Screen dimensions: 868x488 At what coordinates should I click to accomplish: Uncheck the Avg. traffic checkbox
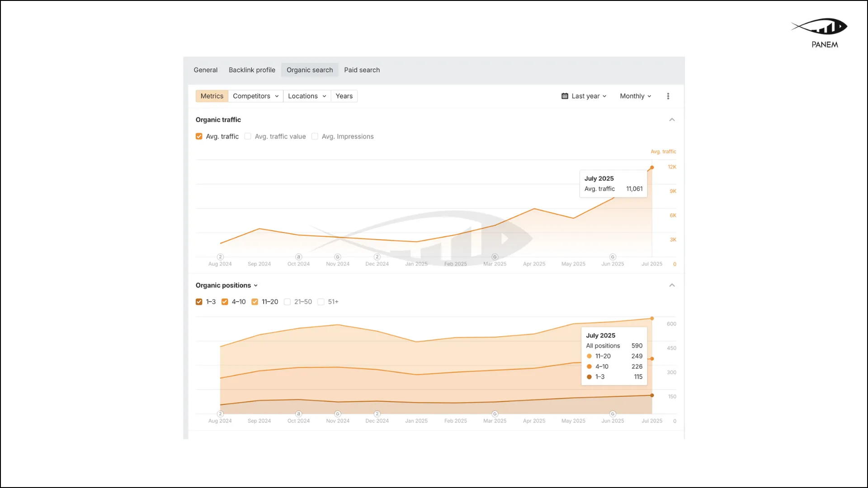[x=199, y=136]
